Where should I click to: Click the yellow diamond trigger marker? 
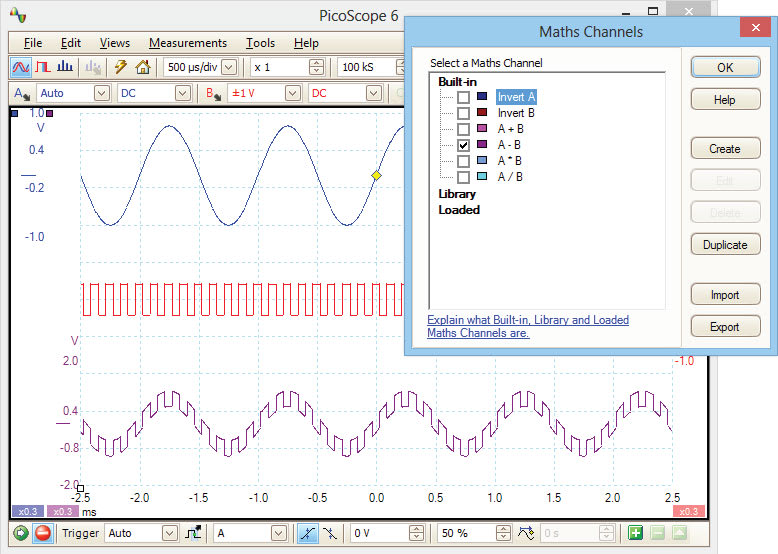377,175
